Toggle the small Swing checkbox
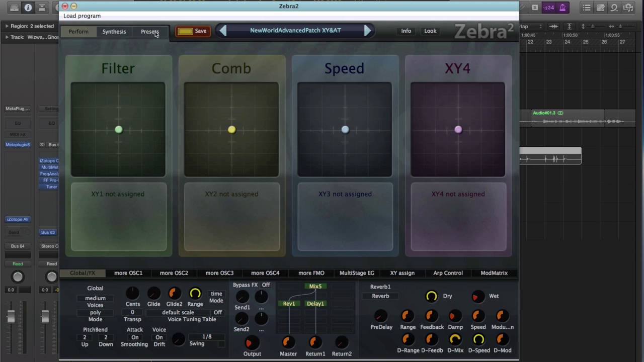Image resolution: width=644 pixels, height=362 pixels. pyautogui.click(x=221, y=344)
